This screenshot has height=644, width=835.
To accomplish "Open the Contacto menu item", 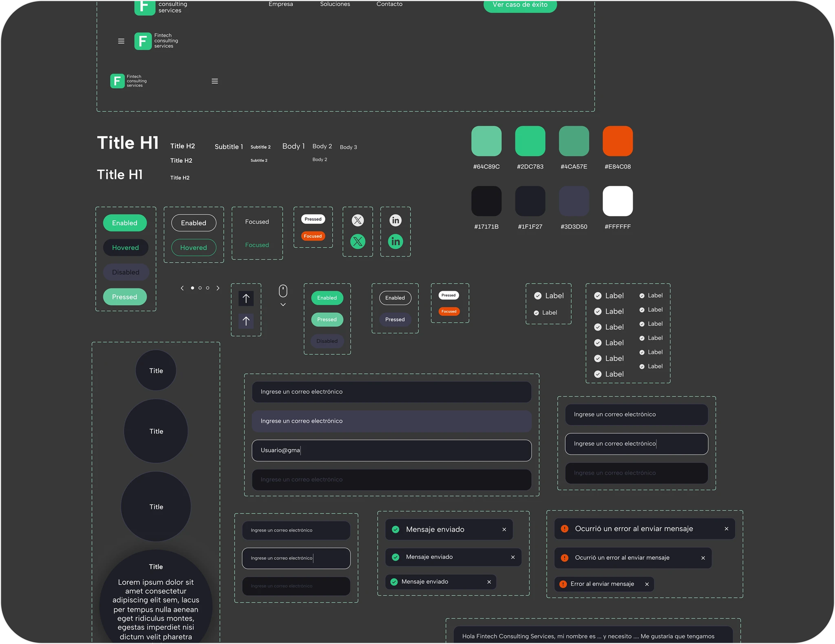I will (x=389, y=4).
